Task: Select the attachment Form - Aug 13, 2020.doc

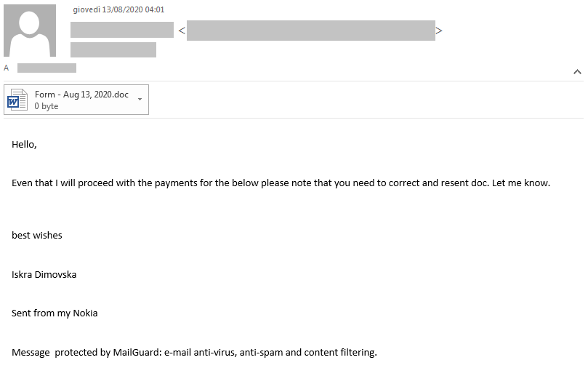Action: 76,100
